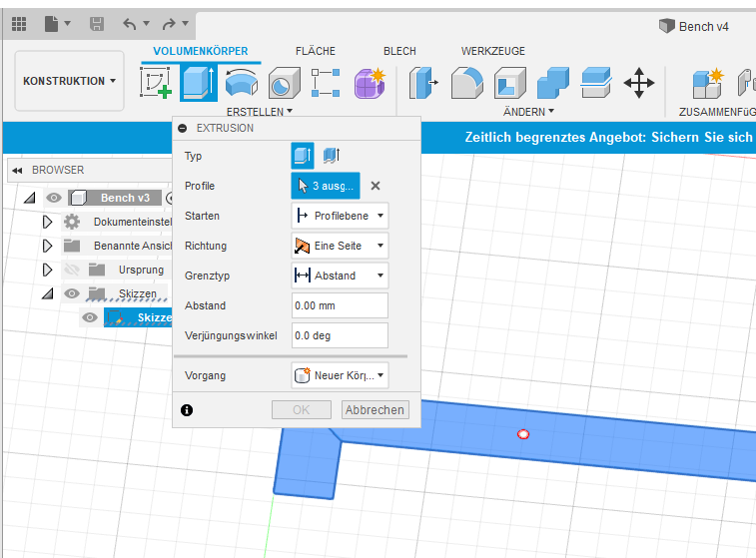756x558 pixels.
Task: Switch to the FLÄCHE tab
Action: click(316, 51)
